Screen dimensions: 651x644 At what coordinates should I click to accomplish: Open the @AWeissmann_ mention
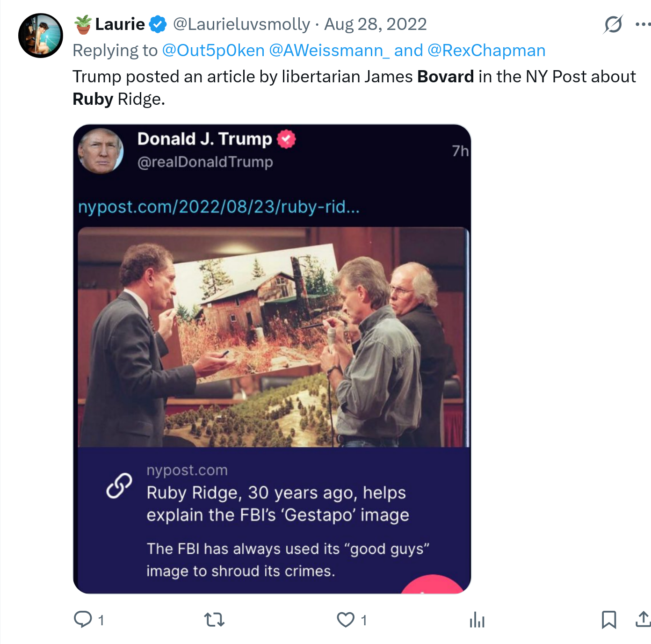click(x=329, y=51)
